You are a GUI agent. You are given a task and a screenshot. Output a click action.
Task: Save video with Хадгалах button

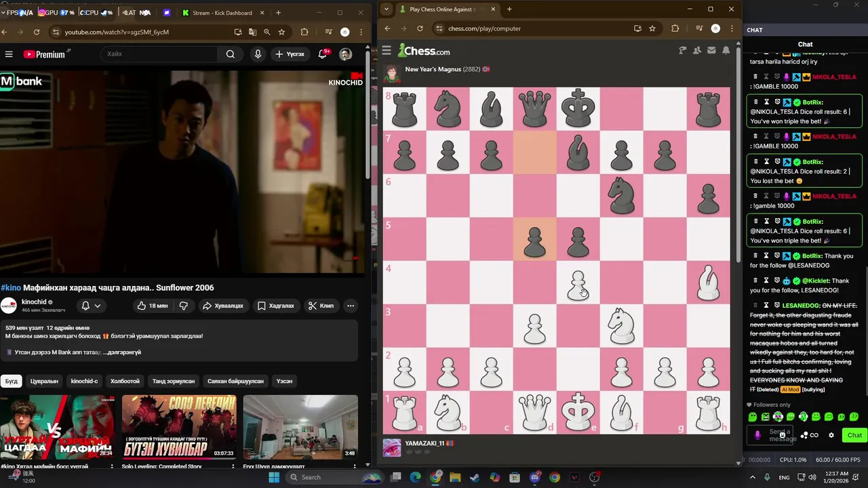coord(276,306)
